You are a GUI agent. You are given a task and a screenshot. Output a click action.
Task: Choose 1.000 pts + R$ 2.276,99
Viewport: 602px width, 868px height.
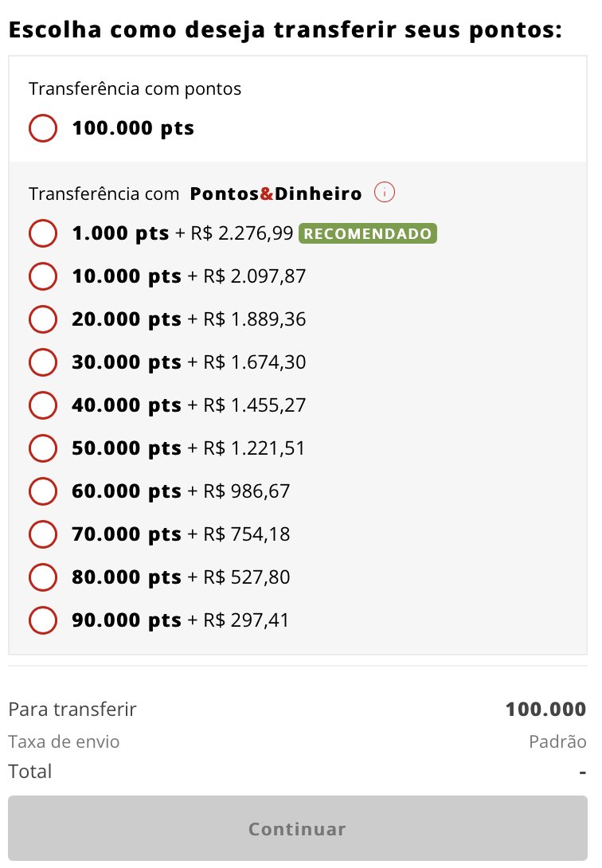43,233
